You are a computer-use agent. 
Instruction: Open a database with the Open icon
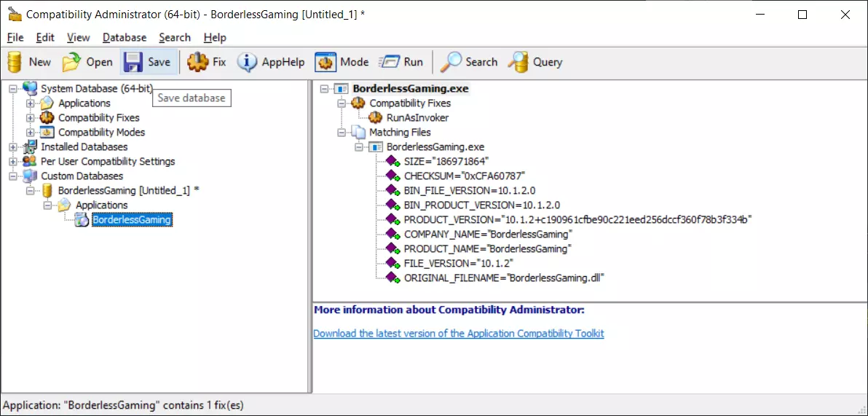click(x=71, y=62)
